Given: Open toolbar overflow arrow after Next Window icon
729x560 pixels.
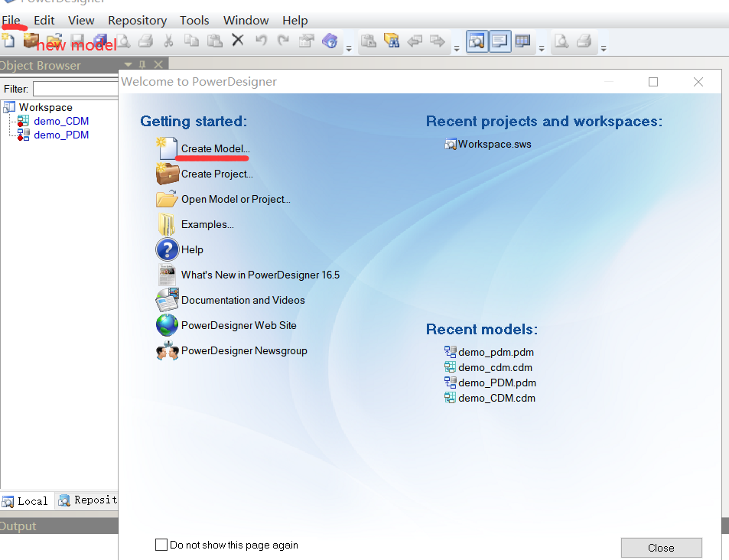Looking at the screenshot, I should 457,48.
